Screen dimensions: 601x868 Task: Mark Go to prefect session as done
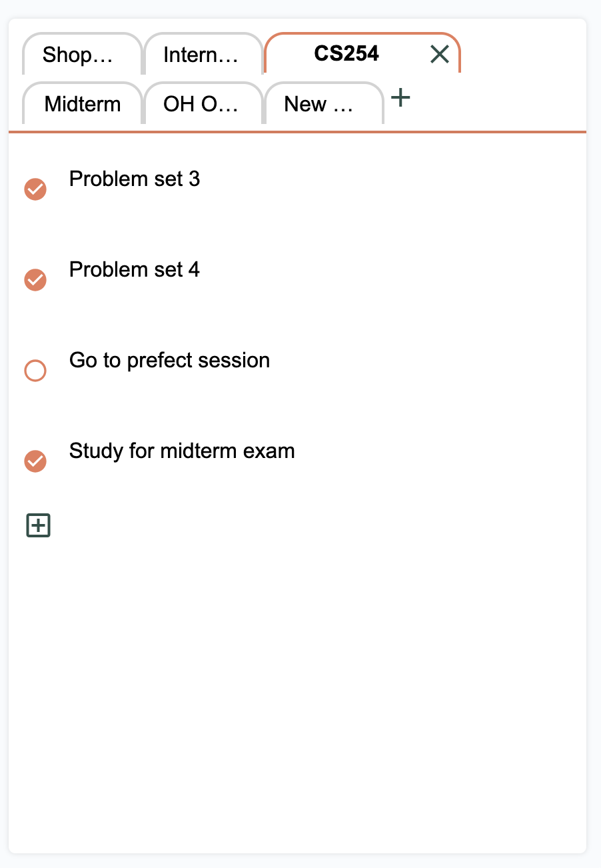[35, 371]
